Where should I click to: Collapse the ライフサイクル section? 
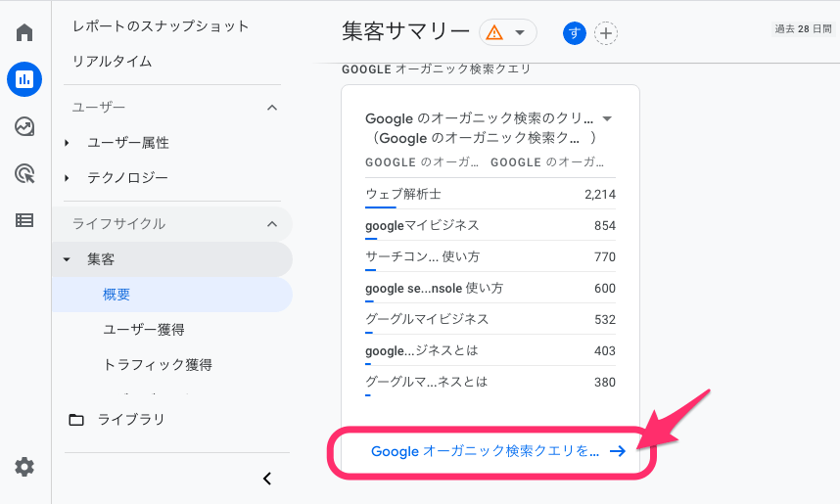coord(272,224)
